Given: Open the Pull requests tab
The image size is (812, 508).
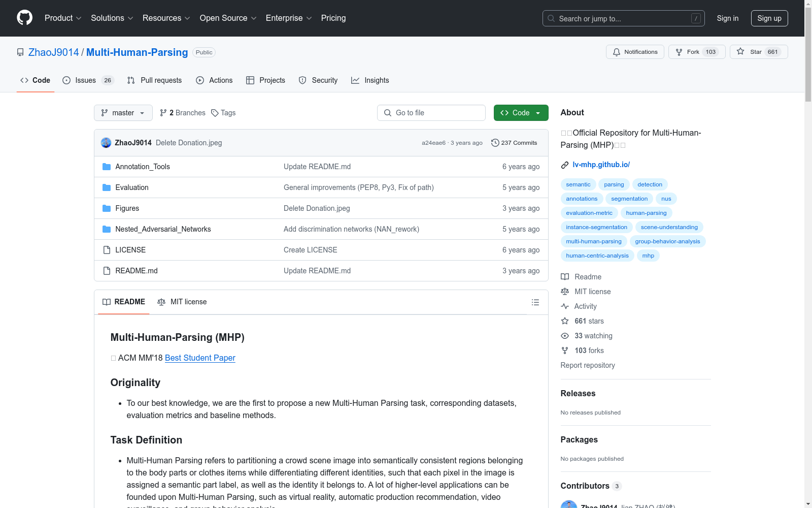Looking at the screenshot, I should click(154, 80).
